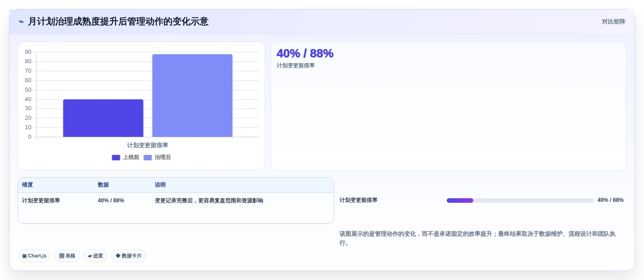Image resolution: width=644 pixels, height=280 pixels.
Task: Click the 40% / 88% table data cell
Action: pyautogui.click(x=111, y=201)
